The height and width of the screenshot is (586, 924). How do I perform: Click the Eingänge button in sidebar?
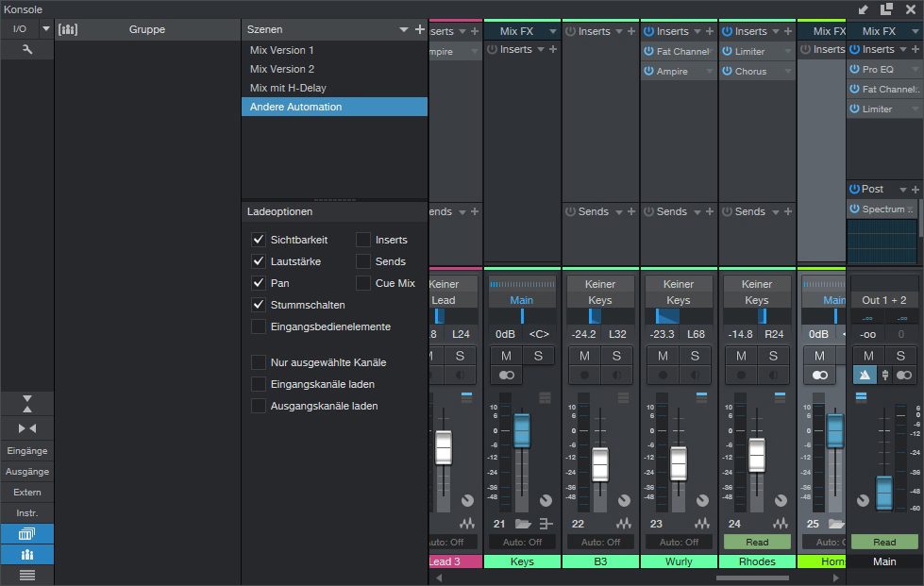pyautogui.click(x=26, y=451)
